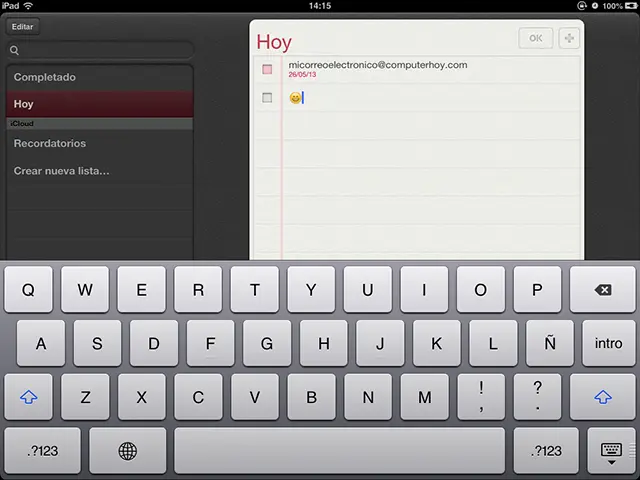Hide the keyboard with dismiss key
The width and height of the screenshot is (640, 480).
611,451
